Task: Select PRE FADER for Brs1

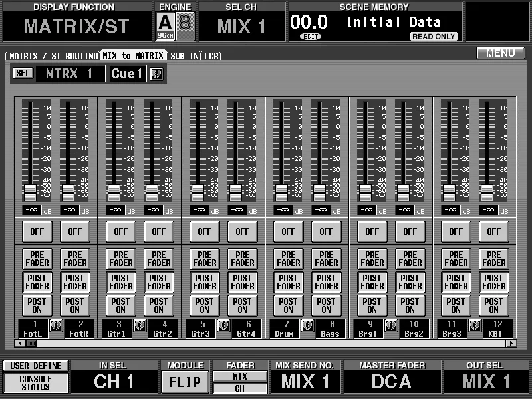Action: pos(372,259)
